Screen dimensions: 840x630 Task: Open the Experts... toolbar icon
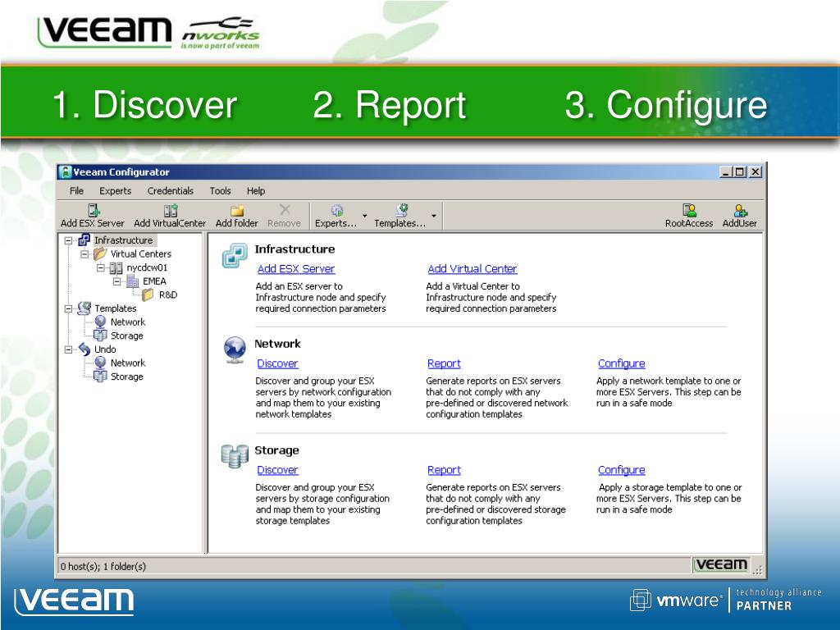pos(337,210)
